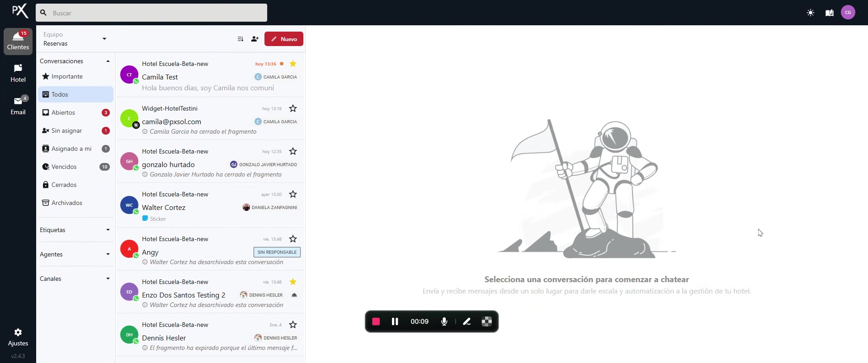The width and height of the screenshot is (868, 363).
Task: Open the Hotel chat section
Action: point(18,73)
